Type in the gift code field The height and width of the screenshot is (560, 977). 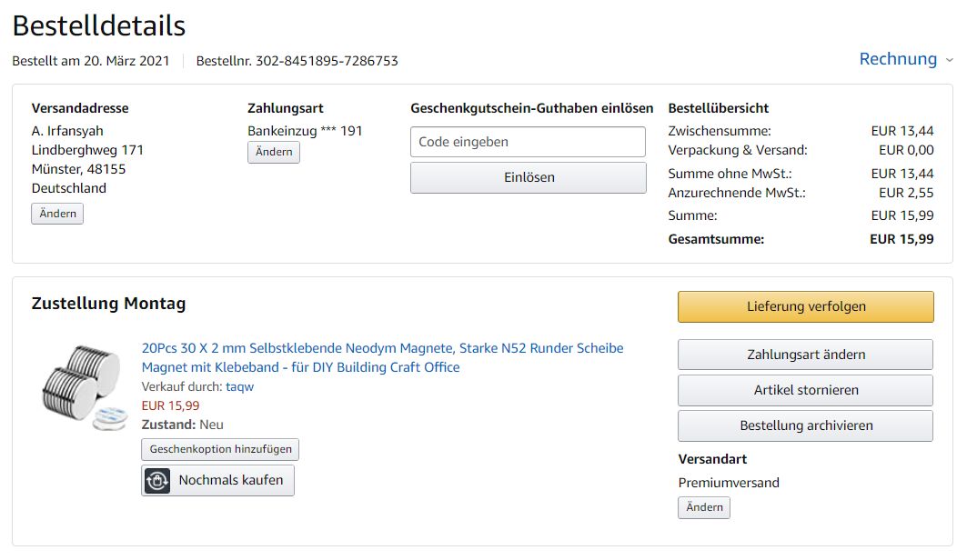tap(528, 142)
